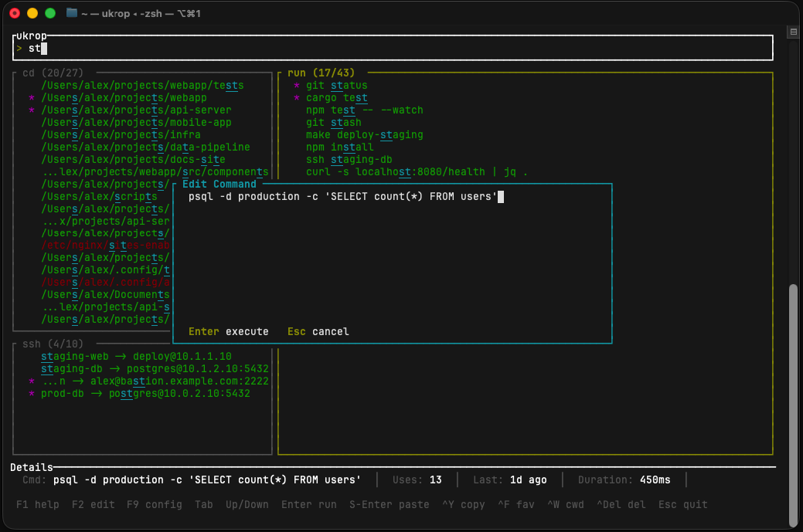
Task: Click Cmd value in Details bar
Action: [x=207, y=479]
